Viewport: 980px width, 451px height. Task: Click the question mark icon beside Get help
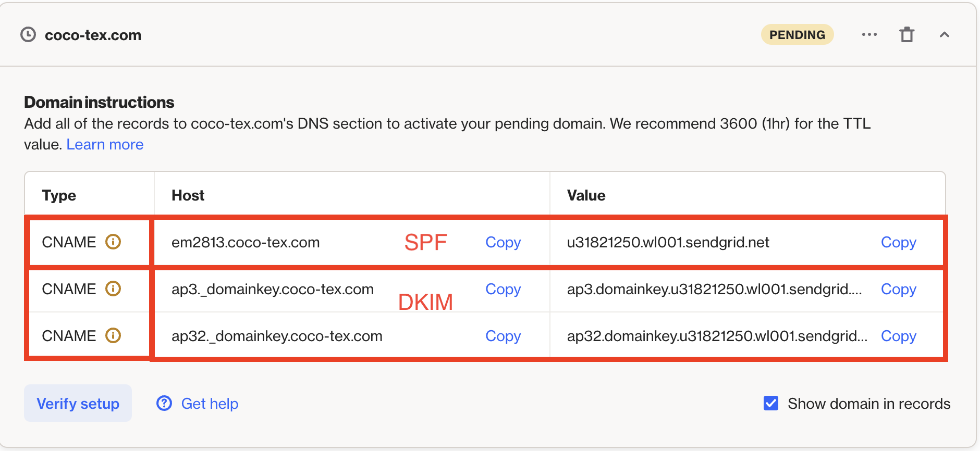coord(164,403)
